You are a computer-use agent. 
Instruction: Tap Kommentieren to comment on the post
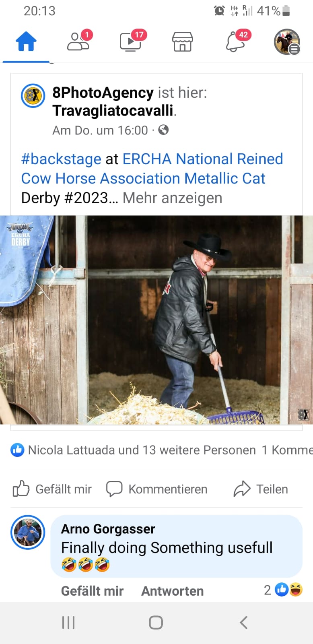coord(156,489)
